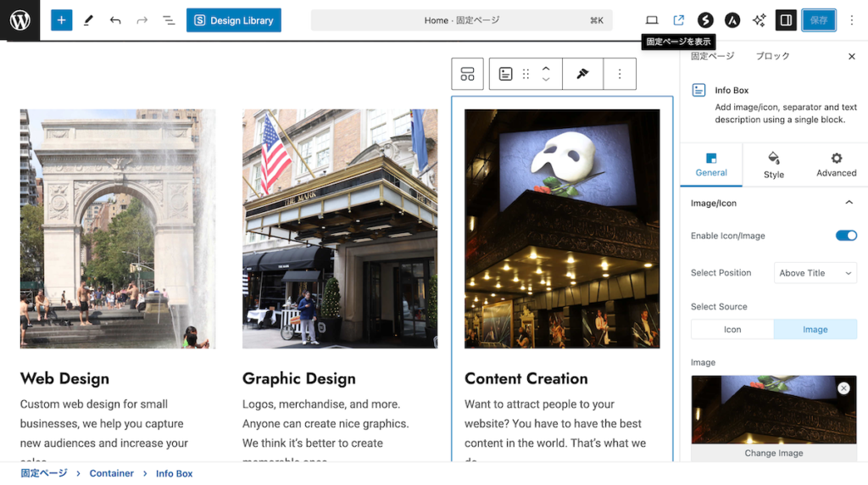The height and width of the screenshot is (485, 868).
Task: Open the block inserter plus button
Action: tap(61, 20)
